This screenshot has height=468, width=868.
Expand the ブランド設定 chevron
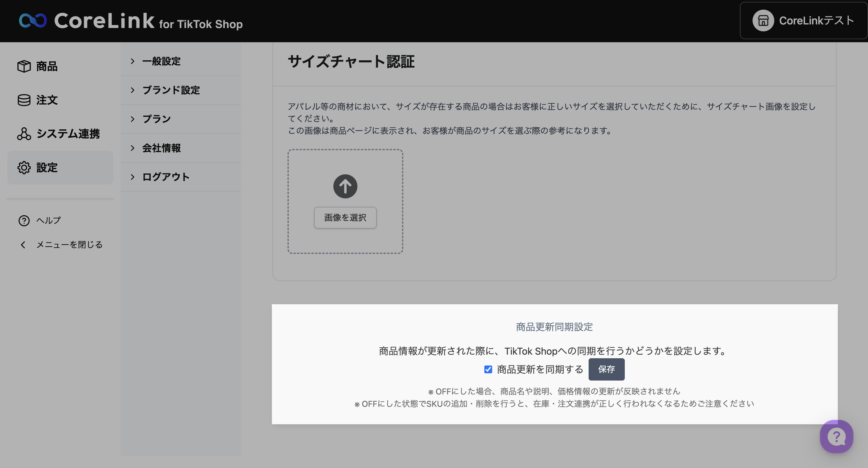(132, 90)
